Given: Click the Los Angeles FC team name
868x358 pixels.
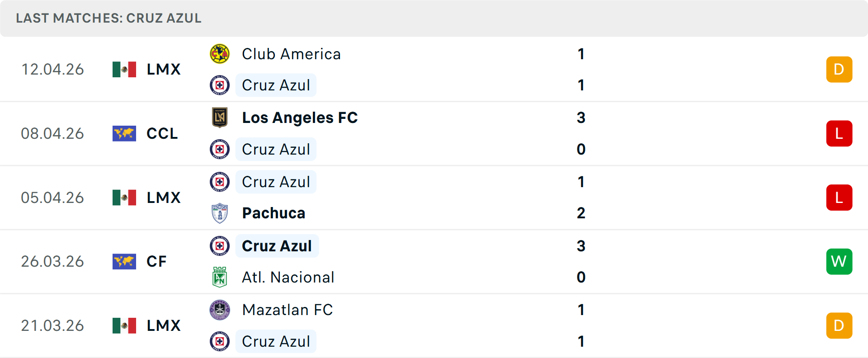Looking at the screenshot, I should click(x=300, y=118).
